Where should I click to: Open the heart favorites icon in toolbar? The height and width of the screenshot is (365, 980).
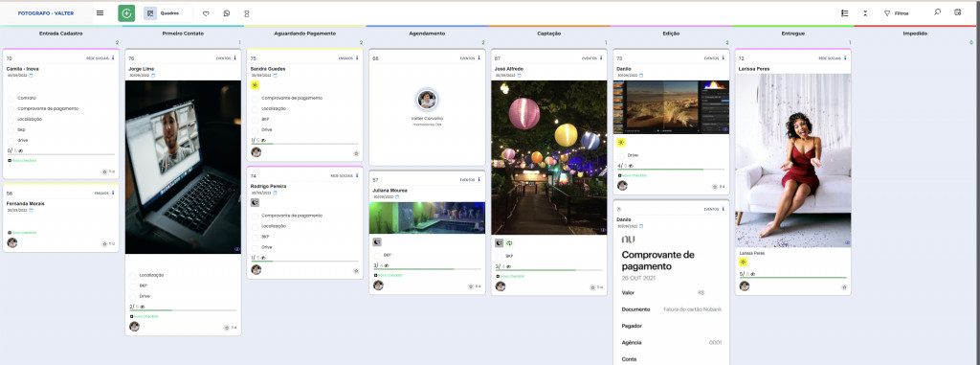[x=207, y=13]
